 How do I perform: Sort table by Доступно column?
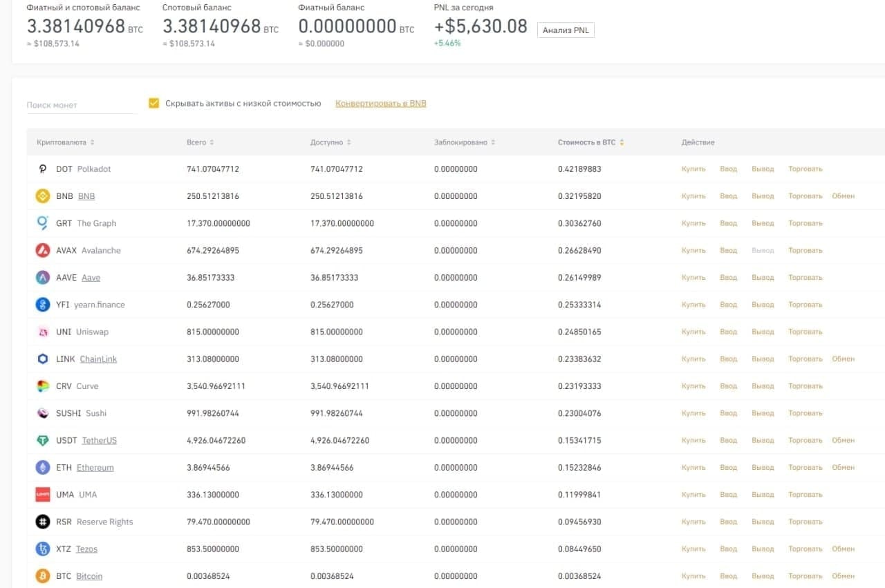(330, 142)
